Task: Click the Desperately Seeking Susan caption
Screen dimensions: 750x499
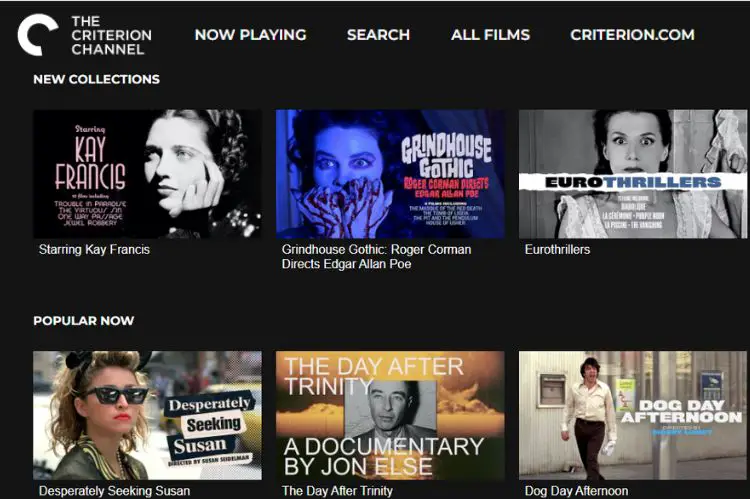Action: click(x=114, y=491)
